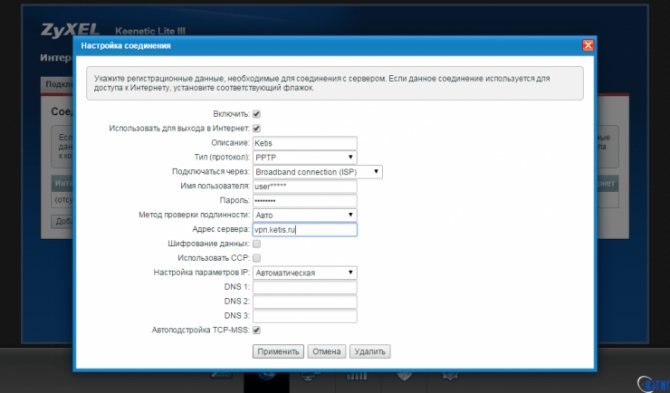Image resolution: width=670 pixels, height=393 pixels.
Task: Close the Настройка соединения dialog
Action: coord(588,45)
